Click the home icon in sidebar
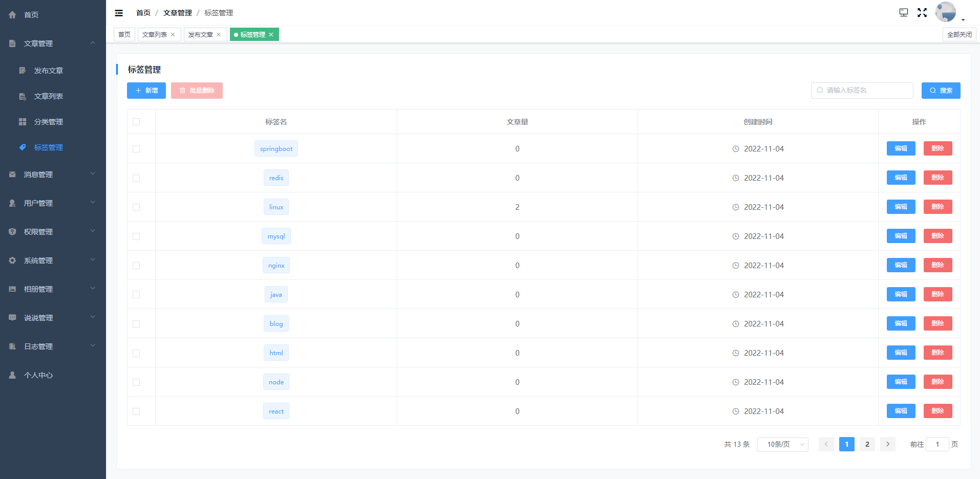 pyautogui.click(x=13, y=15)
